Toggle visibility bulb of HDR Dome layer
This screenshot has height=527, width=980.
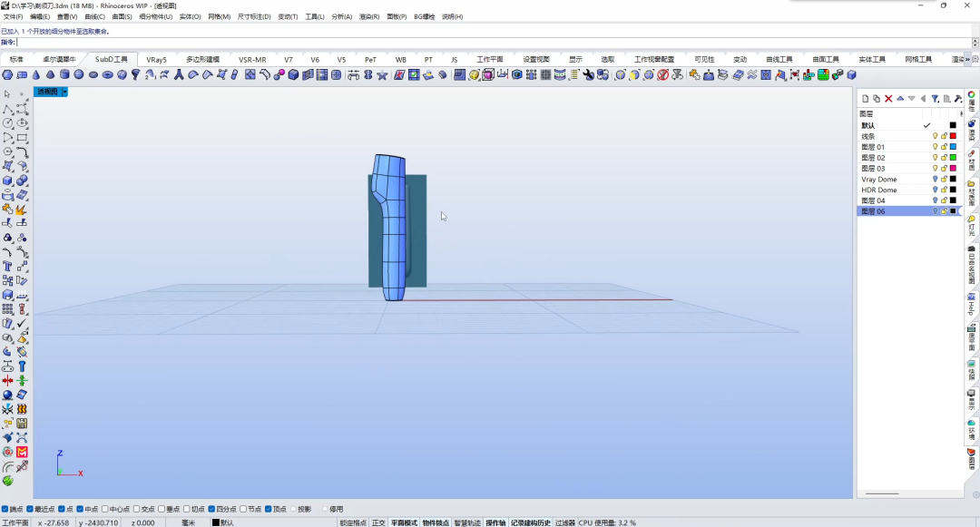click(935, 190)
